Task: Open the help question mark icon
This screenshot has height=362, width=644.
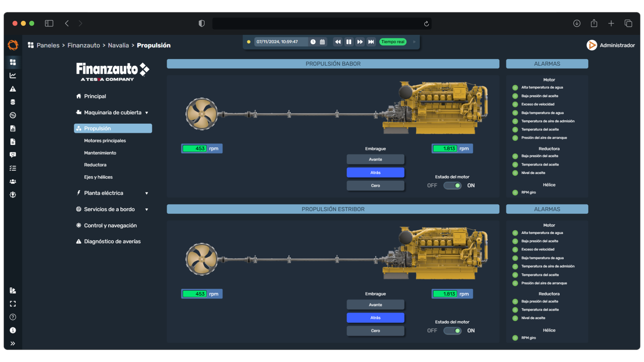Action: coord(12,317)
